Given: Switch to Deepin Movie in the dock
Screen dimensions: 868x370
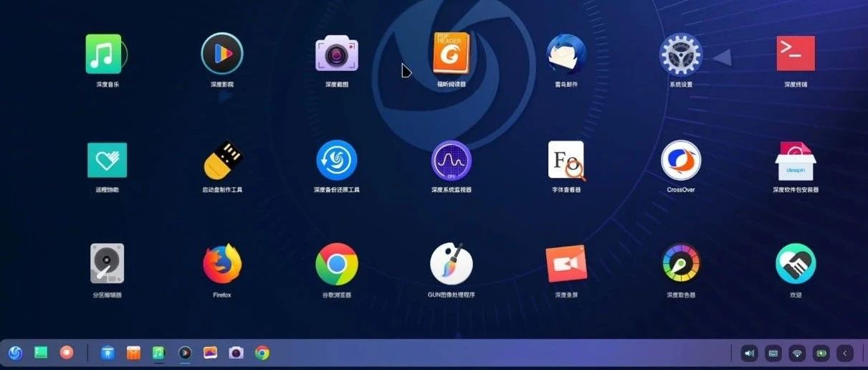Looking at the screenshot, I should [x=185, y=352].
